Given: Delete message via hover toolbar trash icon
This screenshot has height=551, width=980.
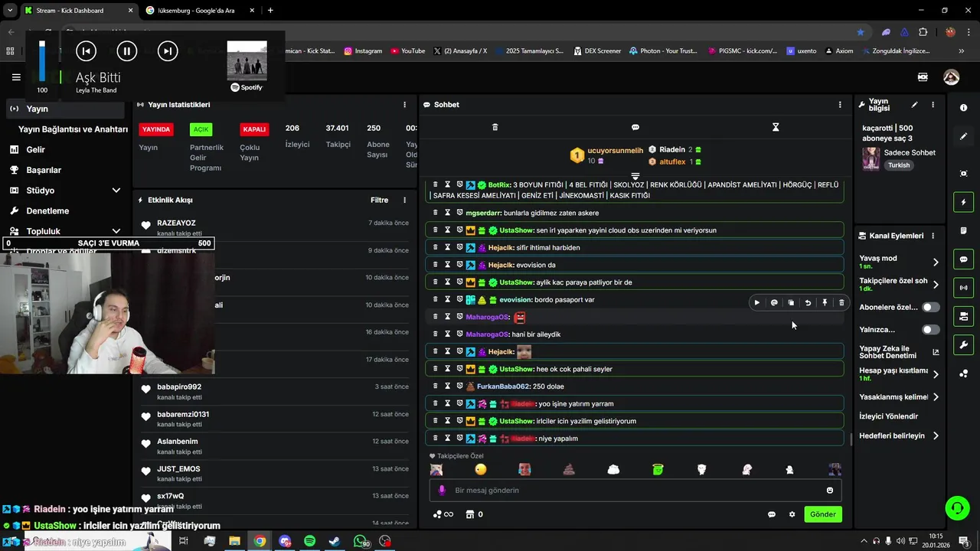Looking at the screenshot, I should click(x=841, y=302).
